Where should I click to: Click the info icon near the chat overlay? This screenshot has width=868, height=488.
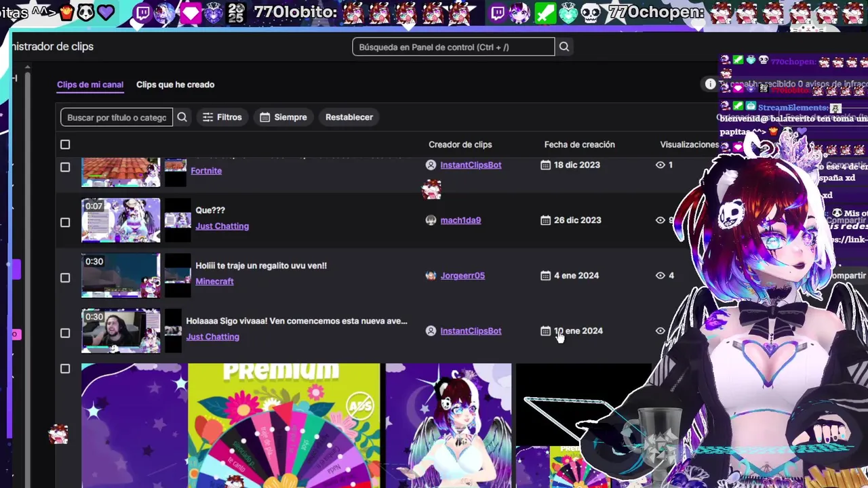click(x=710, y=84)
